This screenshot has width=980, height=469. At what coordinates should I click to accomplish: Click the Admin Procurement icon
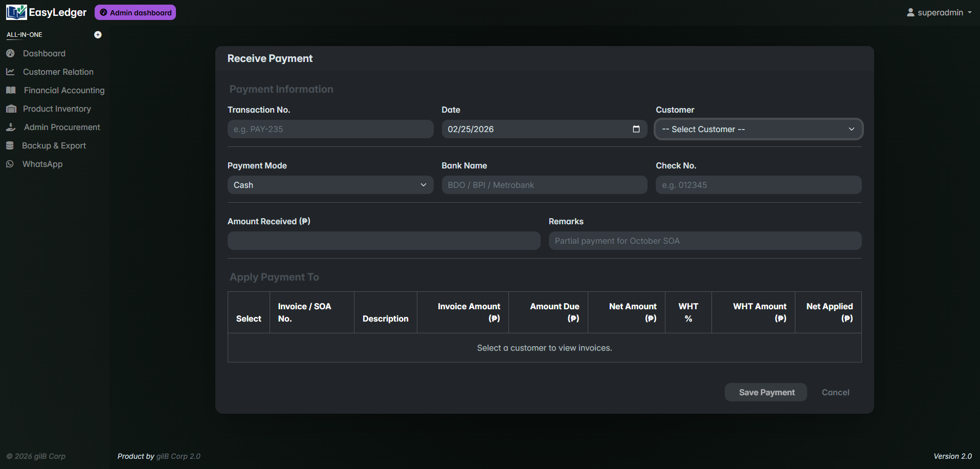tap(11, 127)
